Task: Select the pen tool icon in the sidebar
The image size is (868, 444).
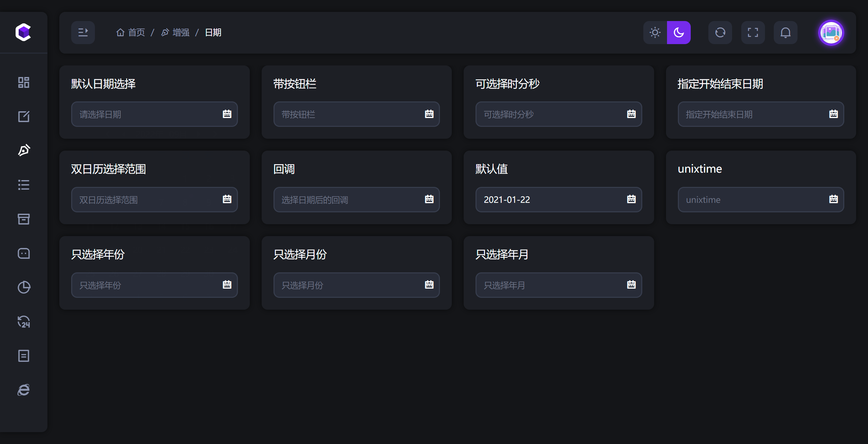Action: 23,150
